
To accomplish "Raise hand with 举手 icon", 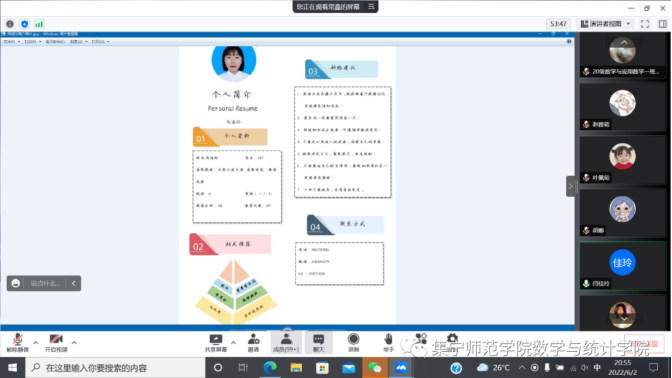I will coord(388,343).
